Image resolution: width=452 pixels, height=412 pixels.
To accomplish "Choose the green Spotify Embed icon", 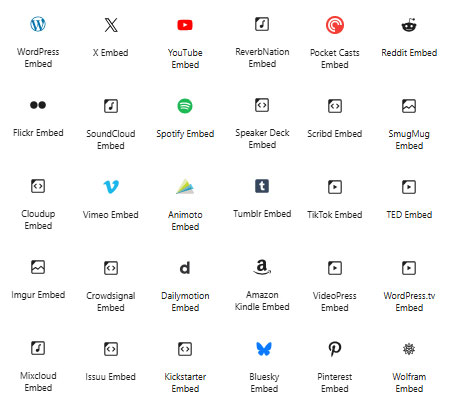I will tap(185, 106).
